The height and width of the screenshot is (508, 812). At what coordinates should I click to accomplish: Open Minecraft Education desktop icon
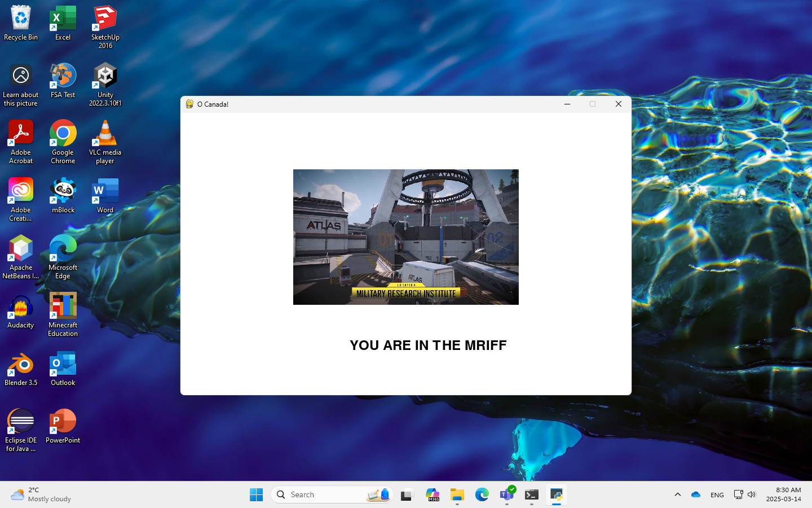tap(63, 315)
